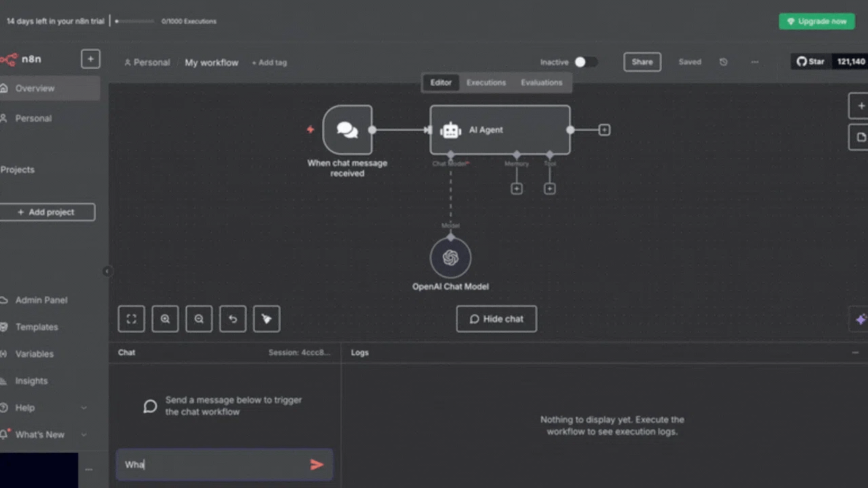Screen dimensions: 868x488
Task: Select the chat message trigger node
Action: click(x=347, y=129)
